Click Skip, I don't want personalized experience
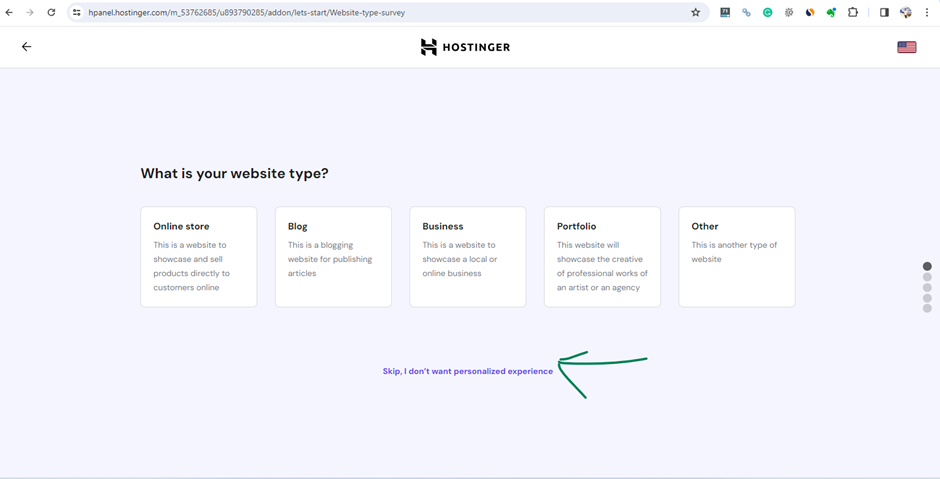 pyautogui.click(x=468, y=371)
